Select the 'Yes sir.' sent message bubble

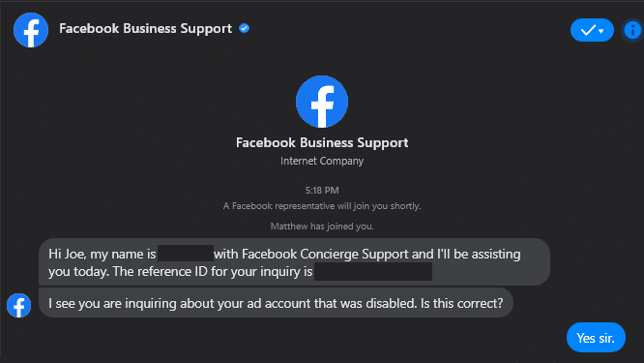coord(596,338)
